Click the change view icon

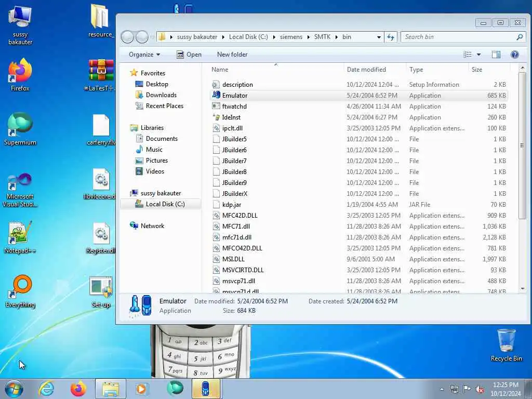coord(468,54)
